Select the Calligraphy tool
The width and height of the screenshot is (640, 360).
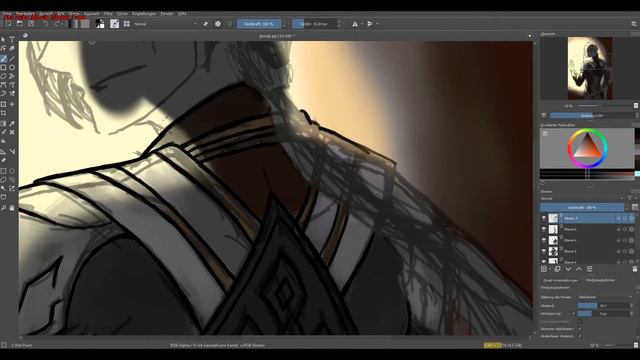tap(12, 48)
